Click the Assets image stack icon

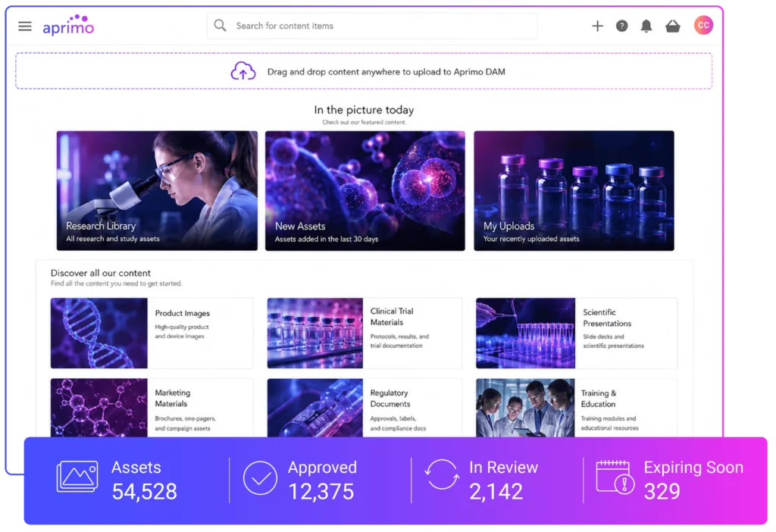click(77, 477)
